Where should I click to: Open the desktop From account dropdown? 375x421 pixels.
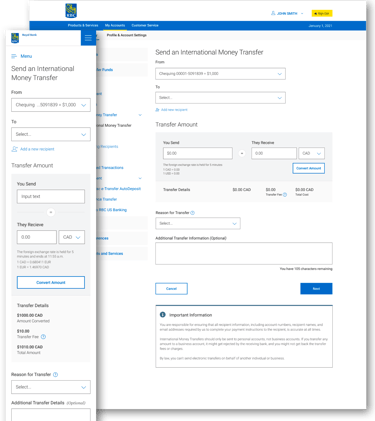[220, 74]
